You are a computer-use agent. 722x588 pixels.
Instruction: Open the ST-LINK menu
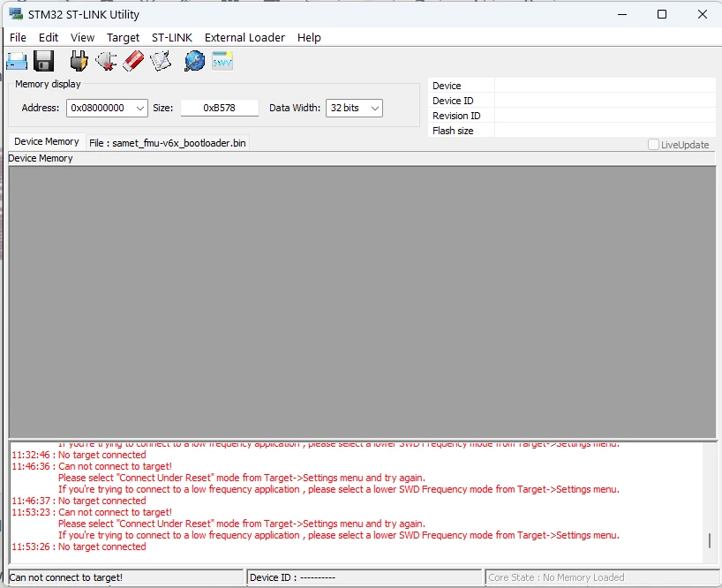(172, 38)
